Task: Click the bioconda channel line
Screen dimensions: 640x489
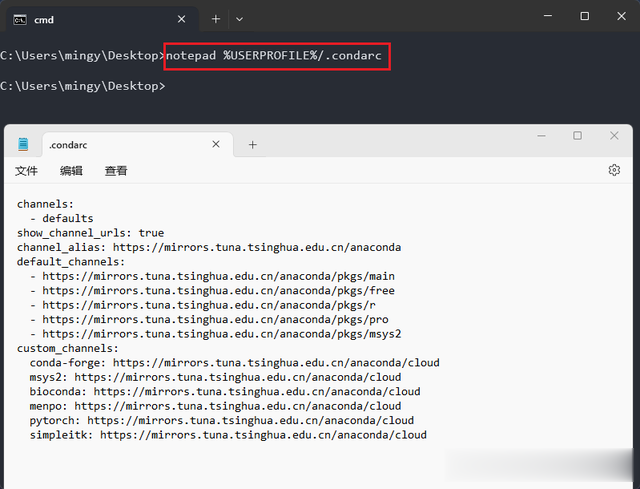Action: point(225,392)
